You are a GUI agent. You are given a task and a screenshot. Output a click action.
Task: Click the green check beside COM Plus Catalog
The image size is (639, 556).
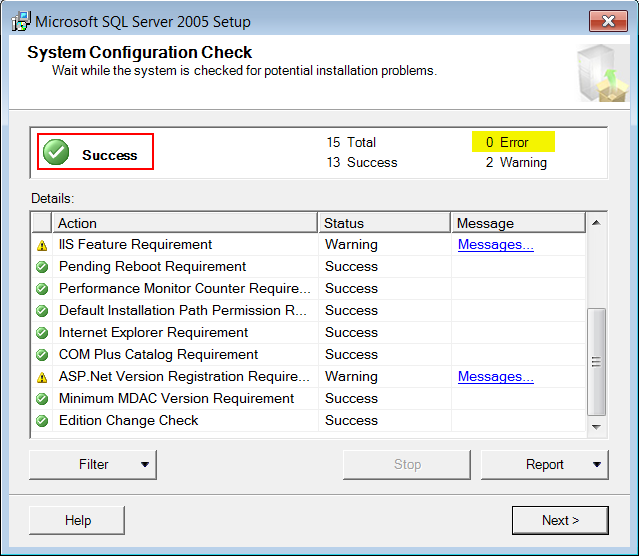tap(42, 355)
